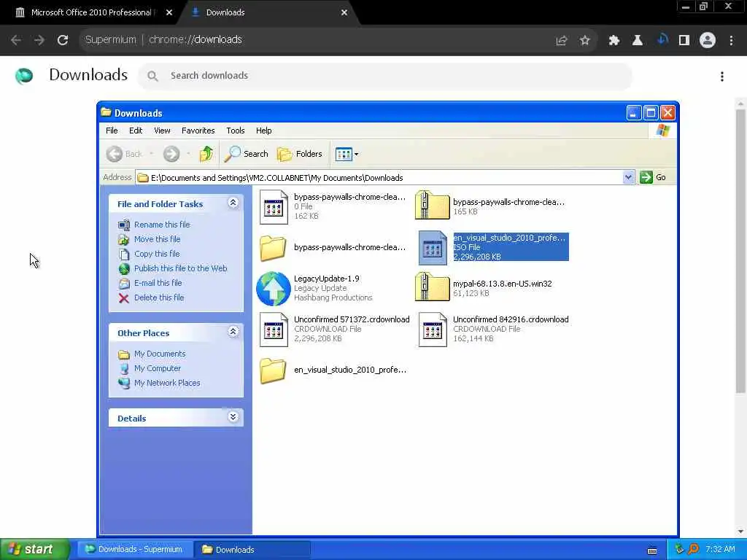Open the share page icon
Image resolution: width=747 pixels, height=560 pixels.
562,41
